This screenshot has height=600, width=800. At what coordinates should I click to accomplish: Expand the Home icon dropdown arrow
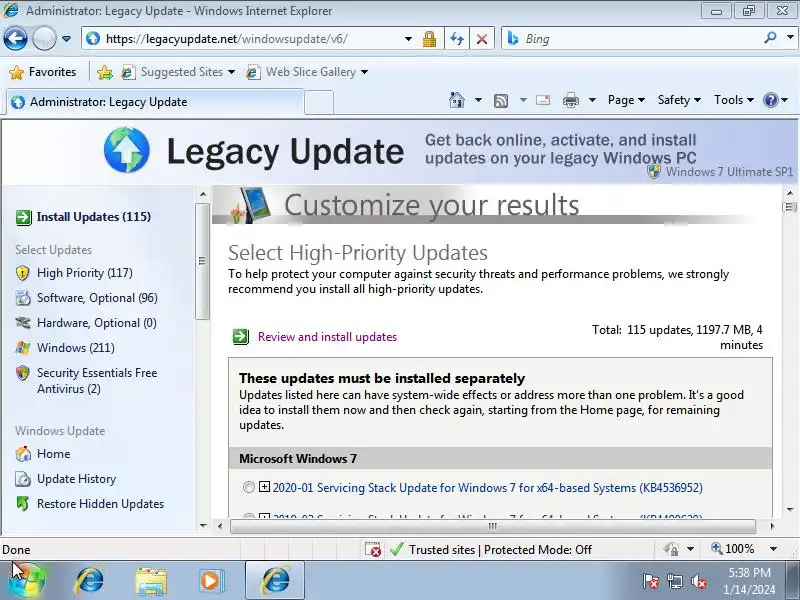coord(478,100)
